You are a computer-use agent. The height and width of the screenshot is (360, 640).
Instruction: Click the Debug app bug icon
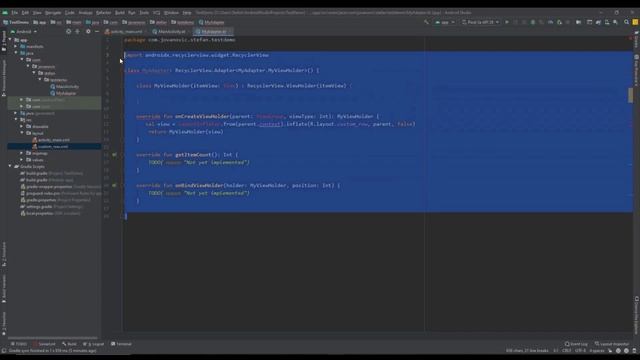[533, 22]
